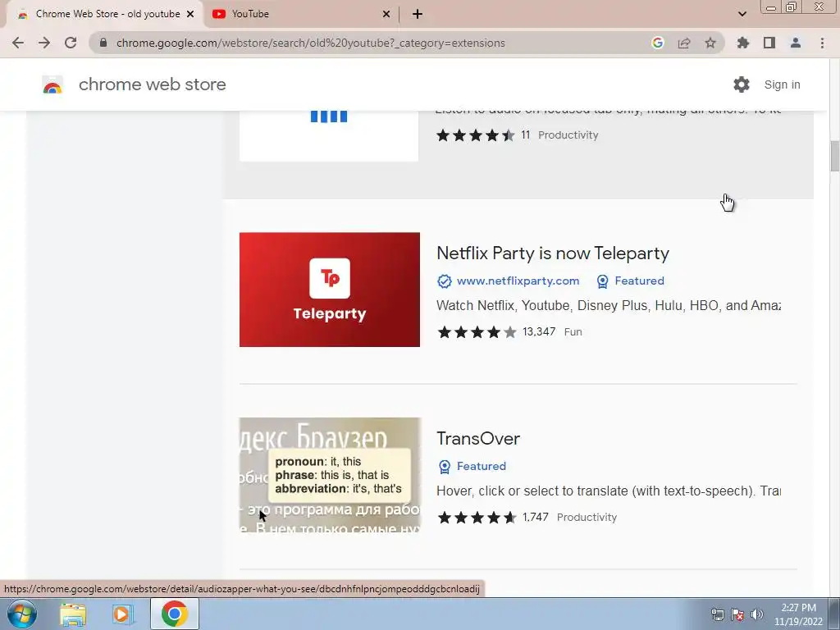
Task: Open the Action Center flag icon
Action: point(737,614)
